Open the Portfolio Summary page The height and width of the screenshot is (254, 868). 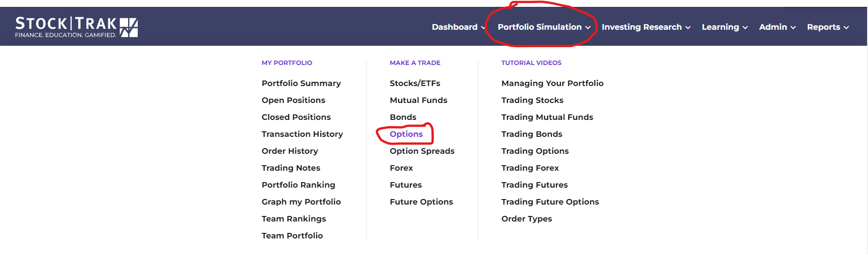click(301, 83)
